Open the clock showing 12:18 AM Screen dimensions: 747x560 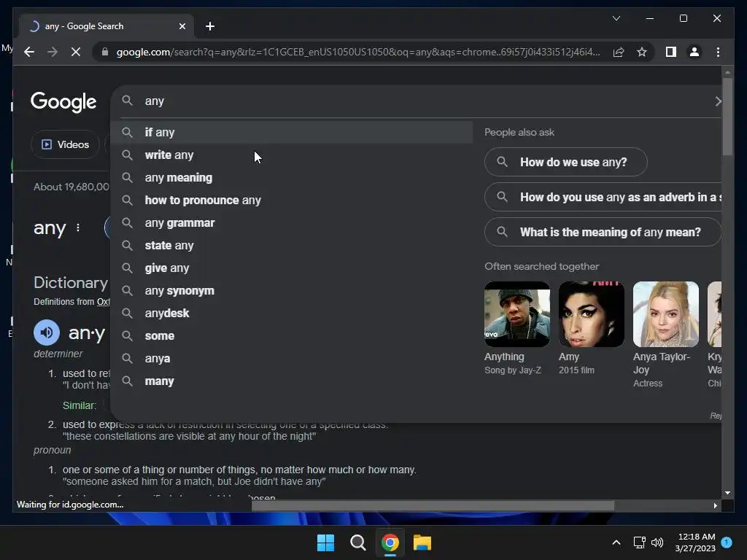695,542
